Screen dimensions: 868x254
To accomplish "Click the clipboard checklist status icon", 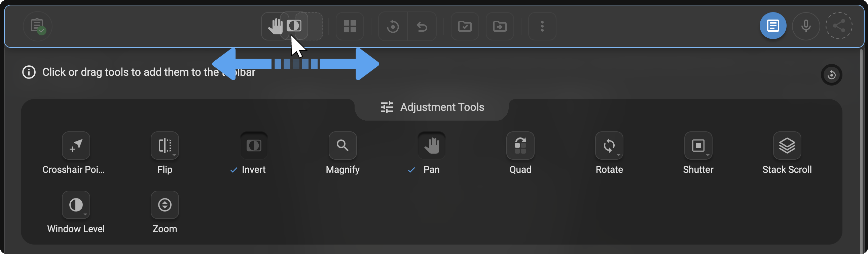I will (37, 26).
